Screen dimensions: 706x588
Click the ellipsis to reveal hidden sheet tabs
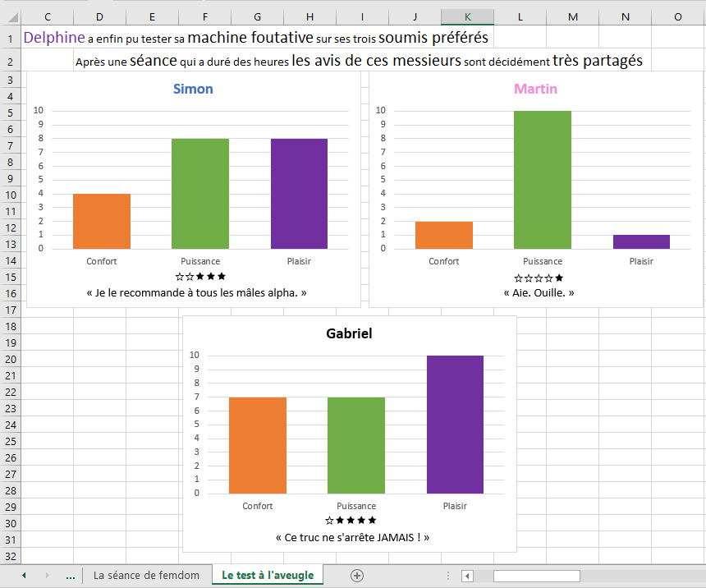click(70, 576)
